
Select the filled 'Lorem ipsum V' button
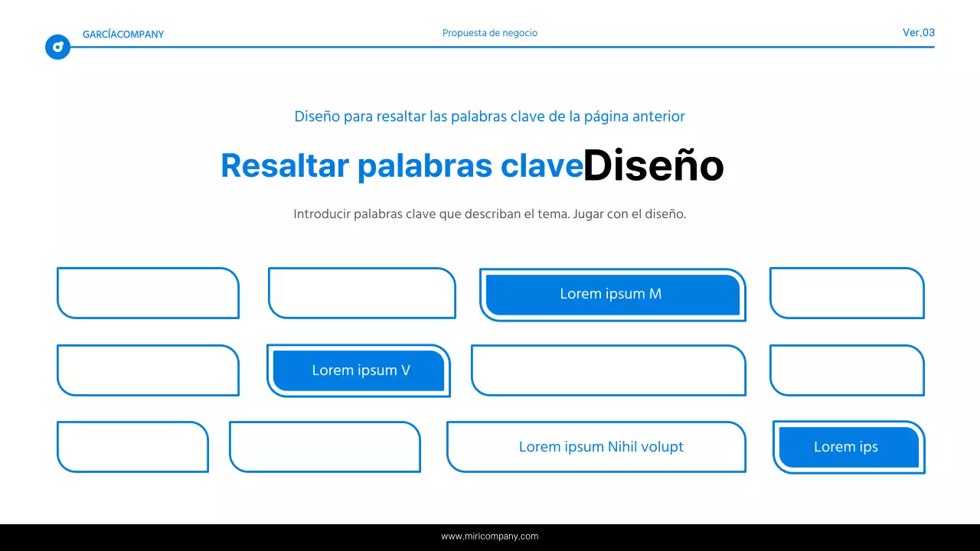coord(360,370)
